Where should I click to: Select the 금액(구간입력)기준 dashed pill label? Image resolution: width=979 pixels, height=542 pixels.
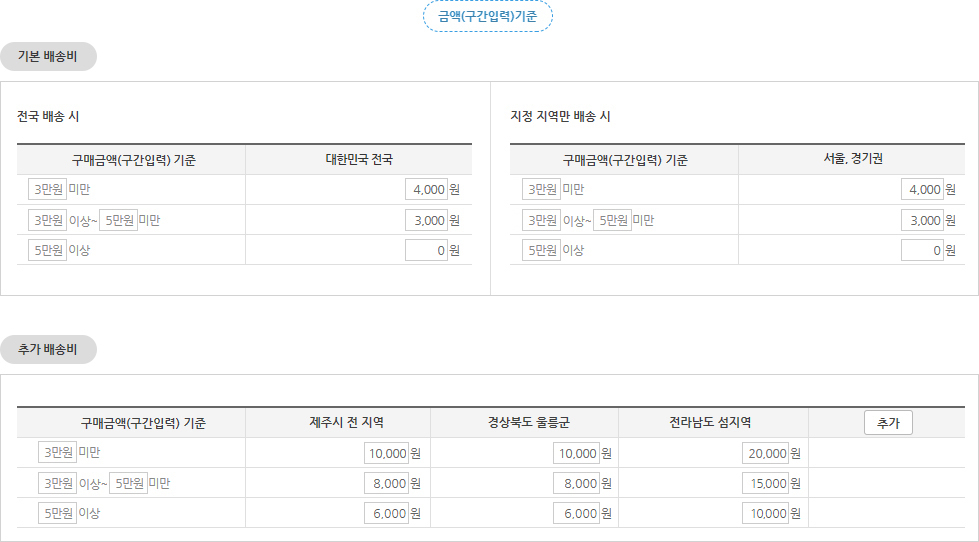click(x=488, y=16)
